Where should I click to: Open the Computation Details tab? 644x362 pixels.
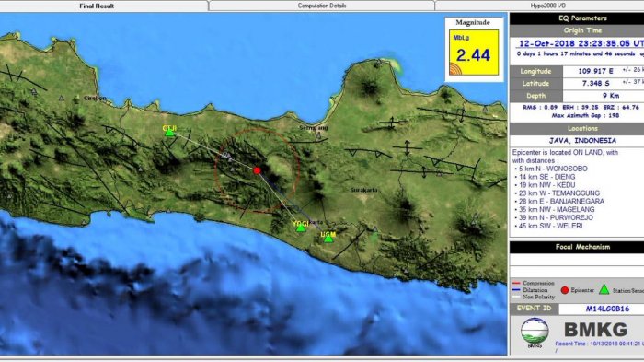coord(322,6)
